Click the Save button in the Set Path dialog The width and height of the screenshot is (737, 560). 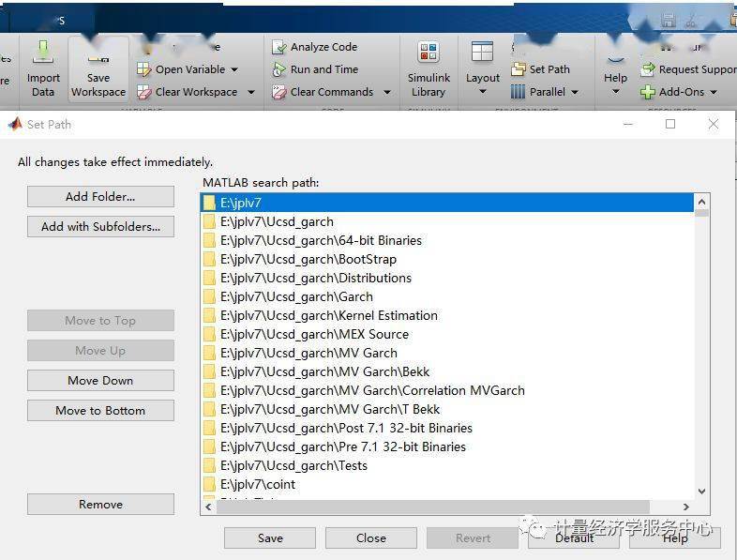[270, 537]
